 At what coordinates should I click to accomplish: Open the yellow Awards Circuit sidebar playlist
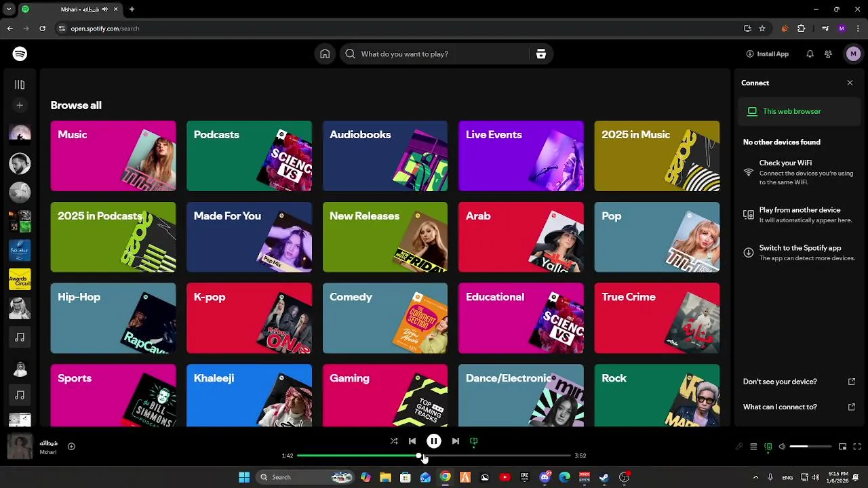(x=20, y=279)
